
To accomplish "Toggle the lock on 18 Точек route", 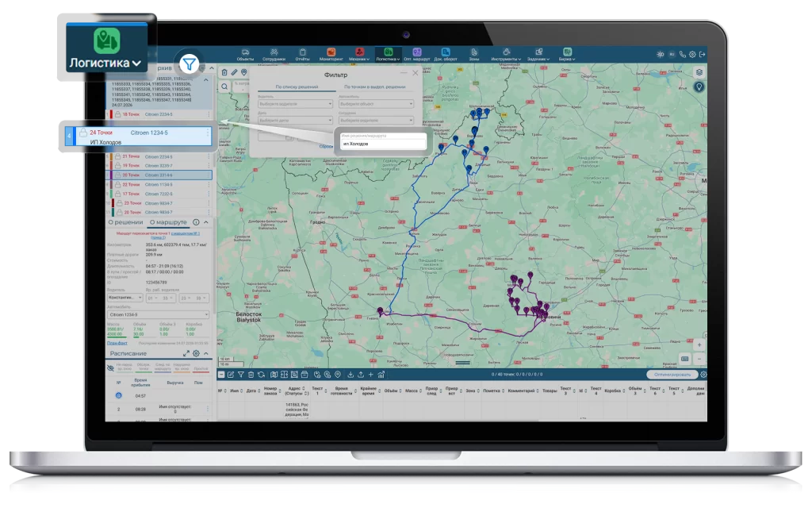I will [117, 114].
